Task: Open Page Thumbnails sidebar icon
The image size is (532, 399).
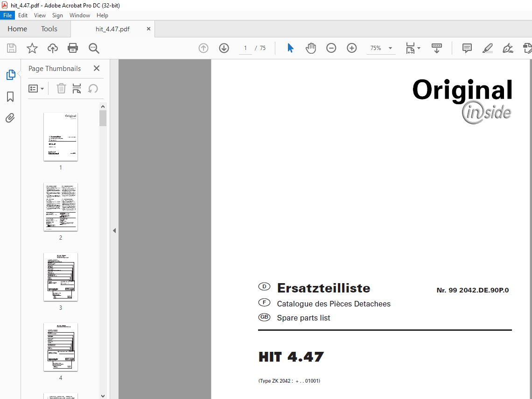Action: pos(11,75)
